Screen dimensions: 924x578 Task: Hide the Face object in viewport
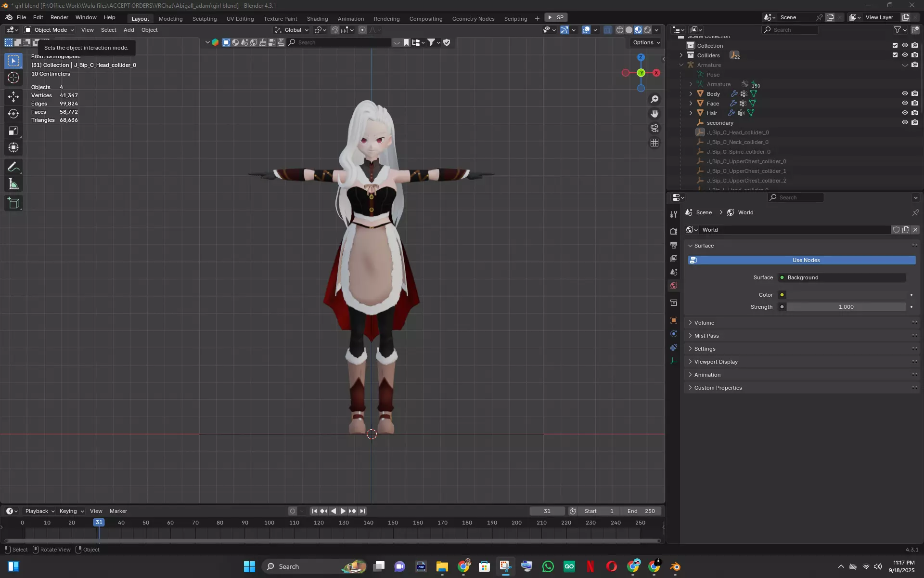coord(905,104)
